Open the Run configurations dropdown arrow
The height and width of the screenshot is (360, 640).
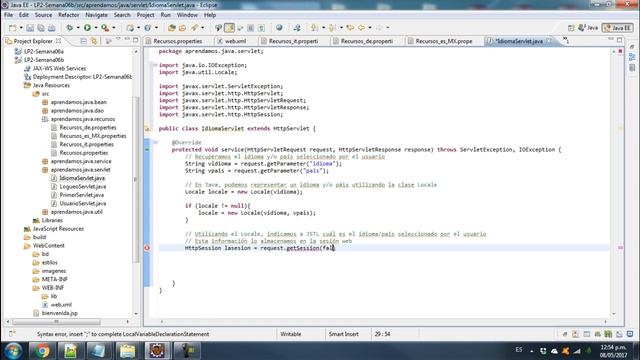(96, 28)
